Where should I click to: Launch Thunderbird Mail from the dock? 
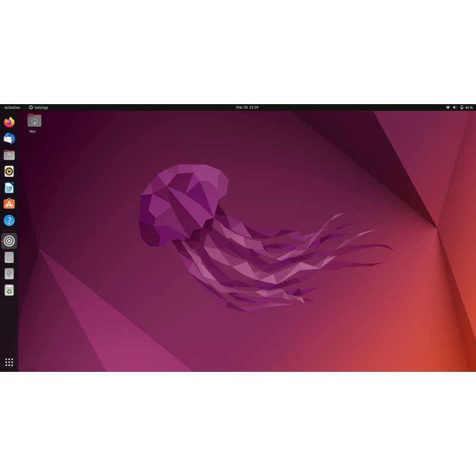click(9, 139)
